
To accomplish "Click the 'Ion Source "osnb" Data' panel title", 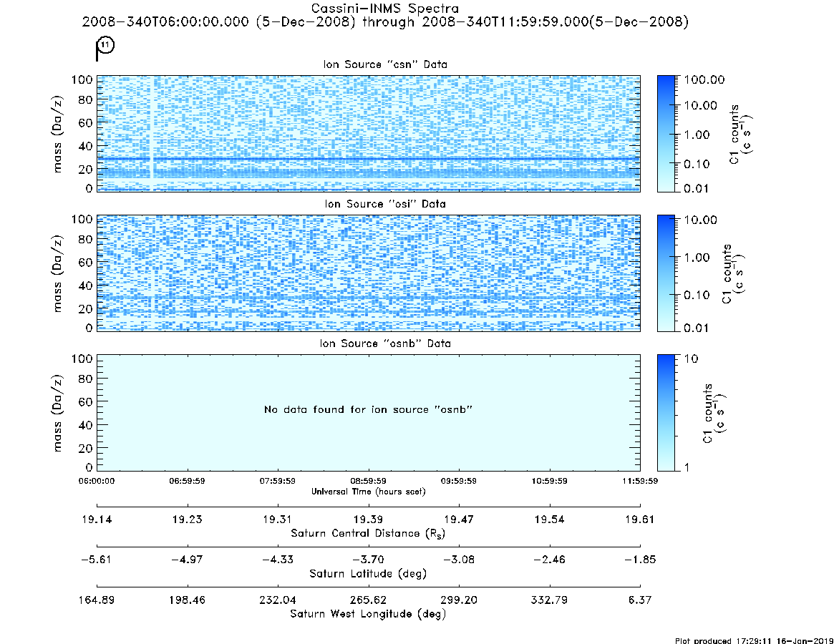I will [x=385, y=343].
